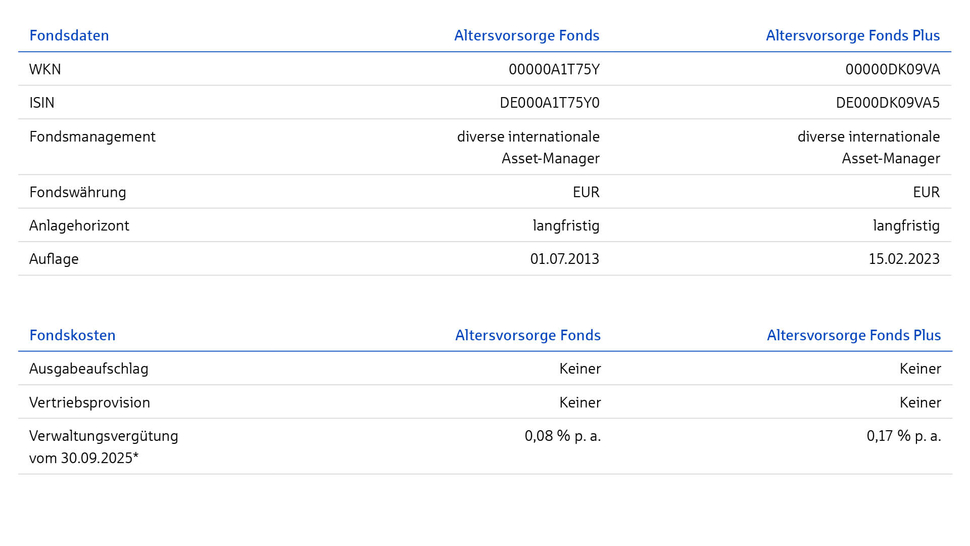This screenshot has width=970, height=546.
Task: Click Altersvorsorge Fonds Plus header in Fondskosten table
Action: pos(853,335)
